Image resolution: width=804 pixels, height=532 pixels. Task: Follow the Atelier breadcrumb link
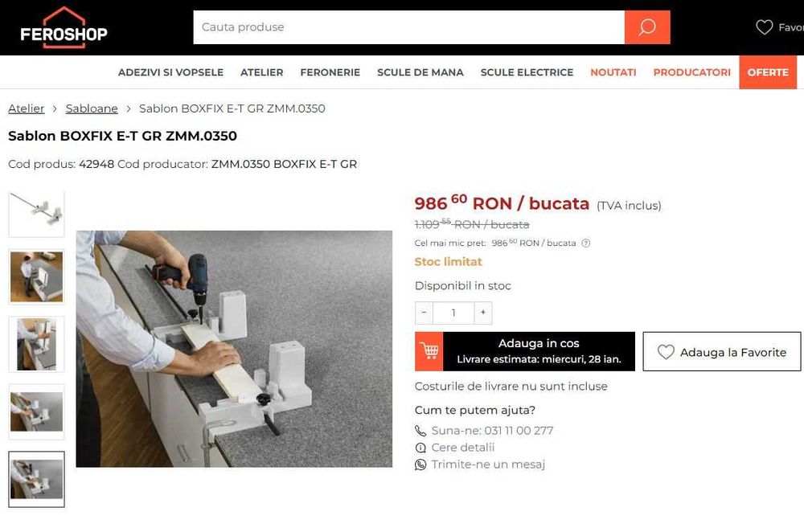pyautogui.click(x=27, y=108)
